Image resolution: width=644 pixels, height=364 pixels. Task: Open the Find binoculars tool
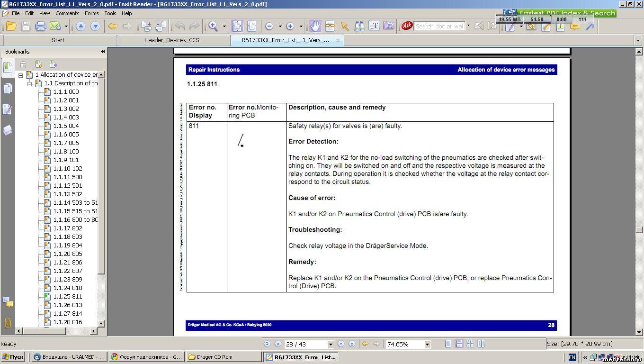click(x=359, y=26)
